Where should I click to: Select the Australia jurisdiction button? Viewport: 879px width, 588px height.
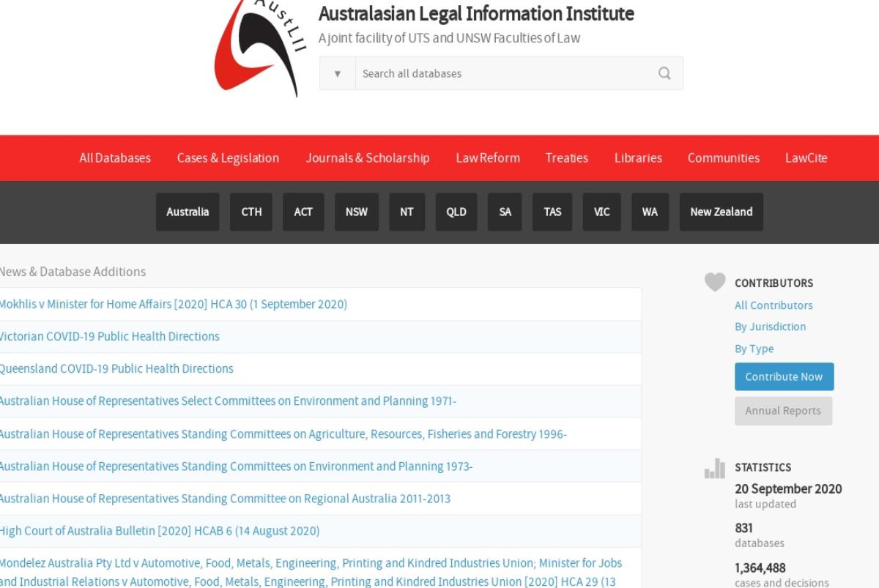tap(188, 212)
